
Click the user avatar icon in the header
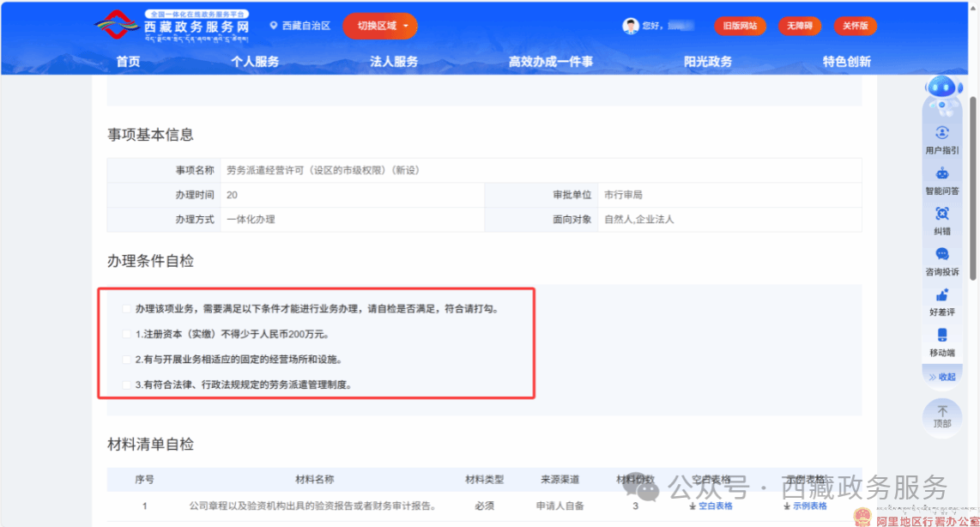tap(631, 26)
